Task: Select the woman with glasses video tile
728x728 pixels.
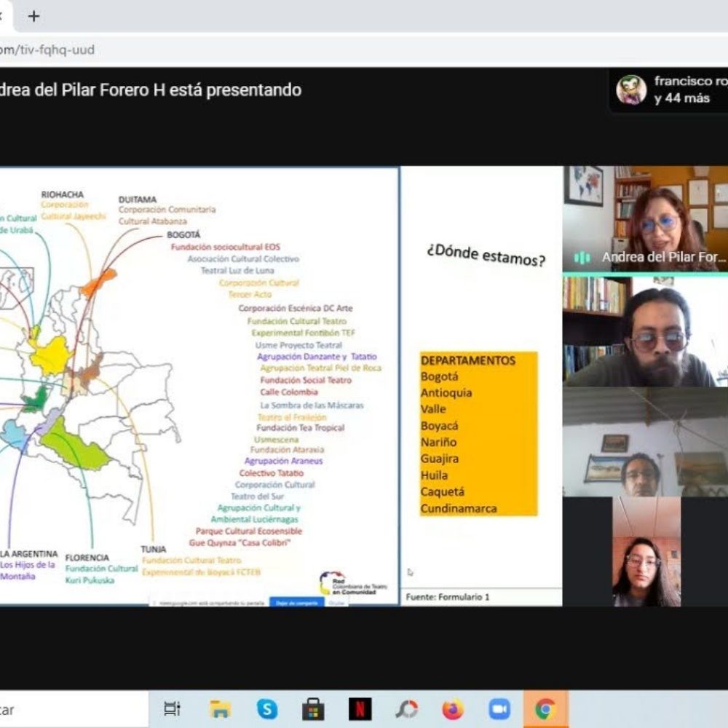Action: click(x=646, y=552)
